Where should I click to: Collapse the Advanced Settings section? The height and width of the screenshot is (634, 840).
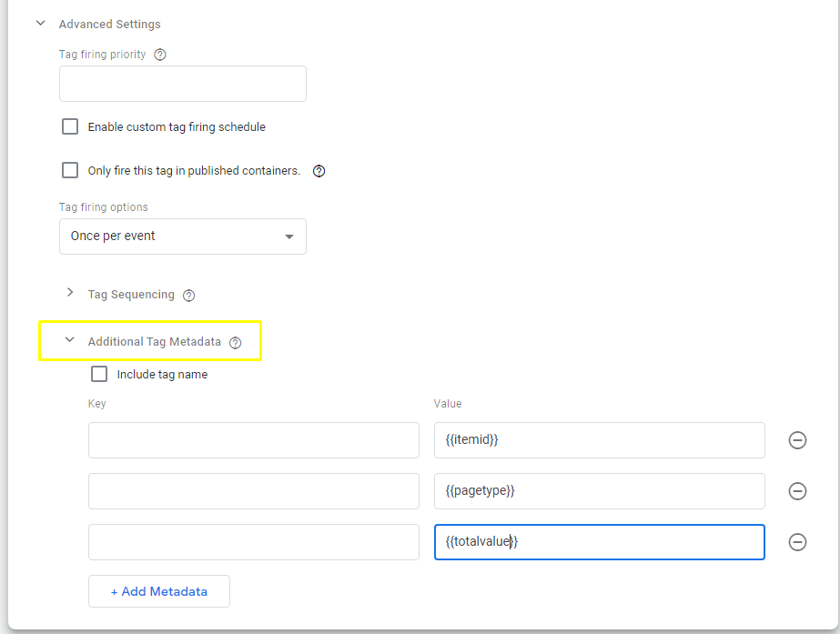[x=40, y=24]
